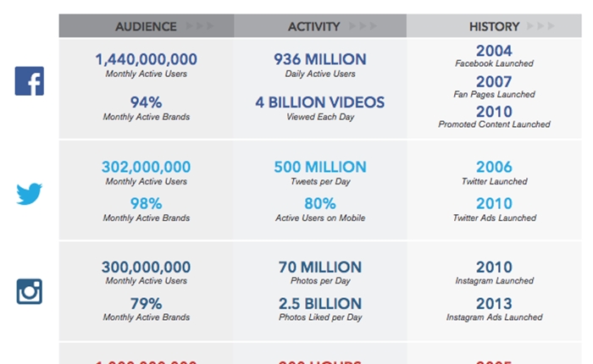Select the History column header
593x364 pixels.
coord(494,26)
